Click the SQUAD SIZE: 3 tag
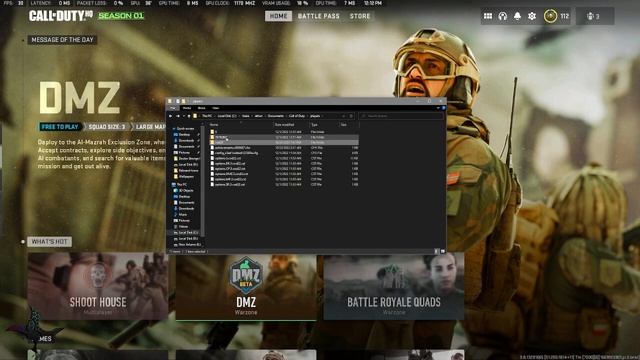Screen dimensions: 640x360 [x=107, y=127]
